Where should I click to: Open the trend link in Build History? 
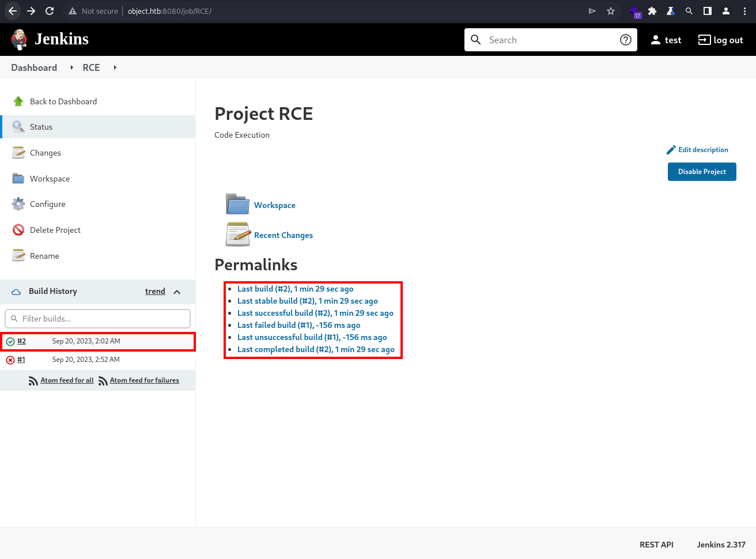(155, 291)
